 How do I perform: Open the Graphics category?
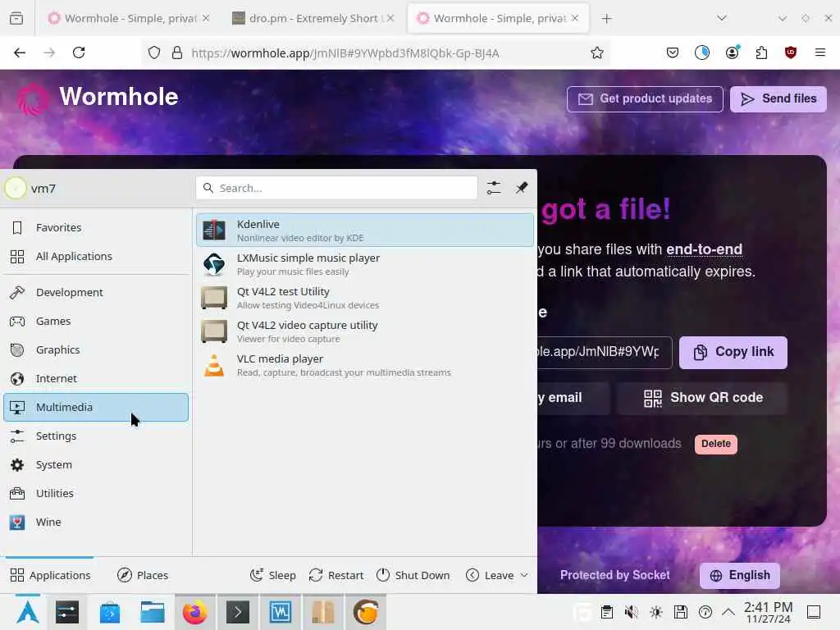(96, 349)
